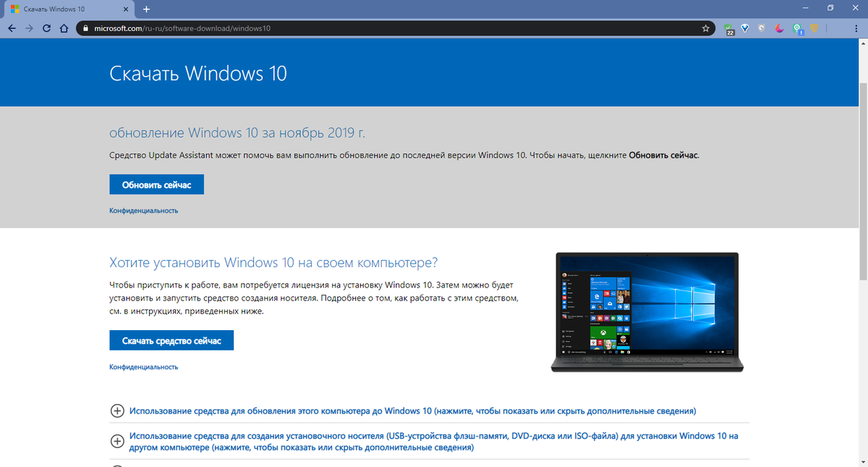Click the address bar URL field
This screenshot has width=868, height=467.
394,28
